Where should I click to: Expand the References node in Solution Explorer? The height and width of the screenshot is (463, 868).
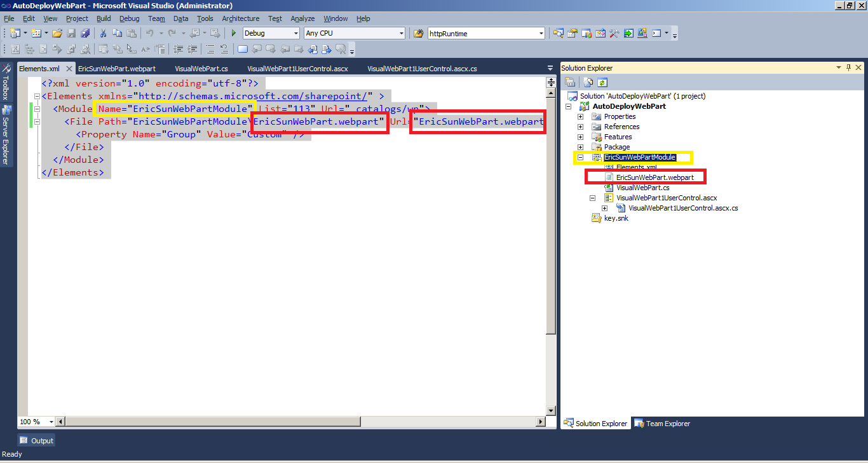click(x=580, y=127)
